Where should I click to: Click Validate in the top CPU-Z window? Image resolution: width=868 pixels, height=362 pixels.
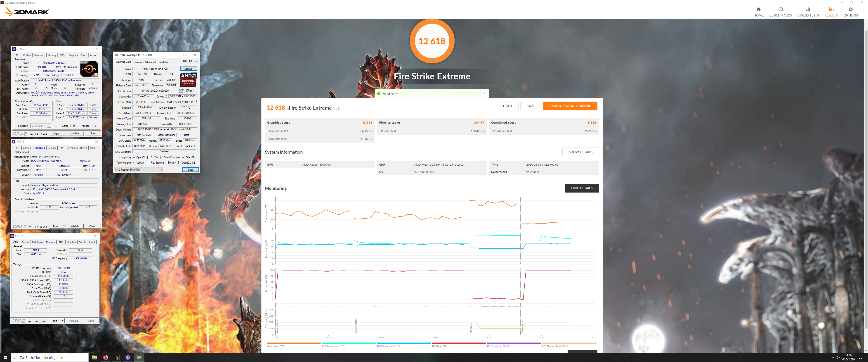[75, 133]
